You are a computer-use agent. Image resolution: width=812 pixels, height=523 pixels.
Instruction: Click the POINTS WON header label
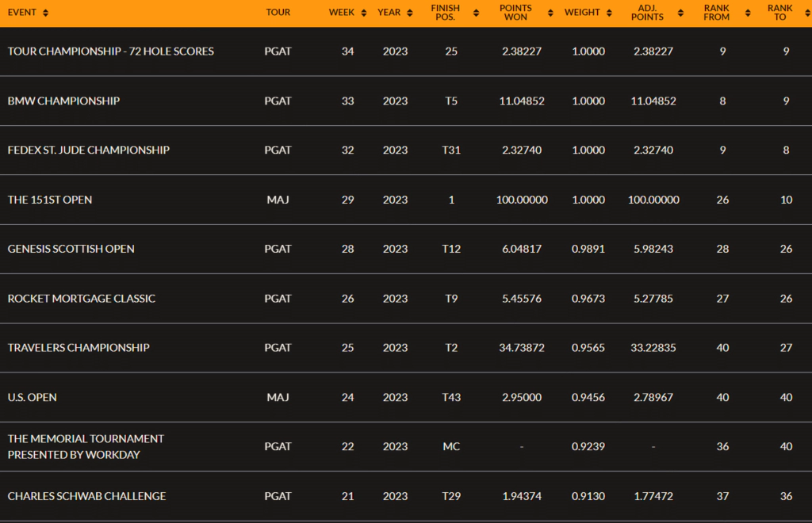point(515,13)
